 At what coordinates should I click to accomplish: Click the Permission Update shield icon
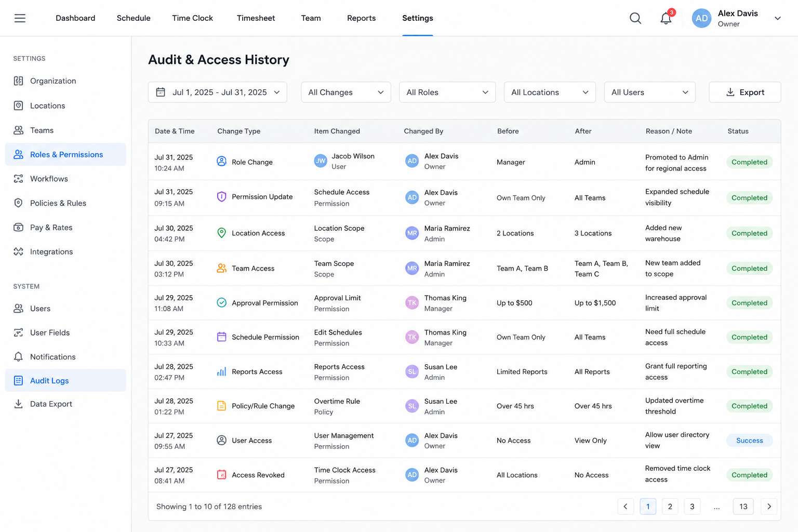221,197
